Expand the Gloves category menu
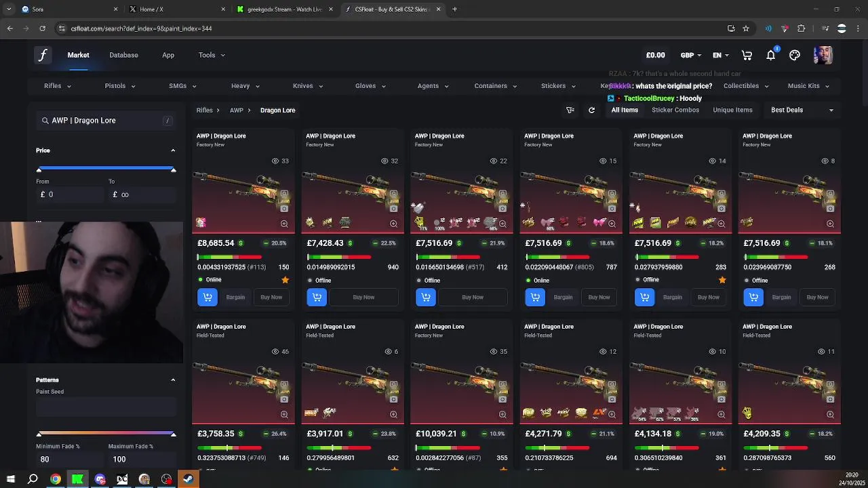 point(370,86)
